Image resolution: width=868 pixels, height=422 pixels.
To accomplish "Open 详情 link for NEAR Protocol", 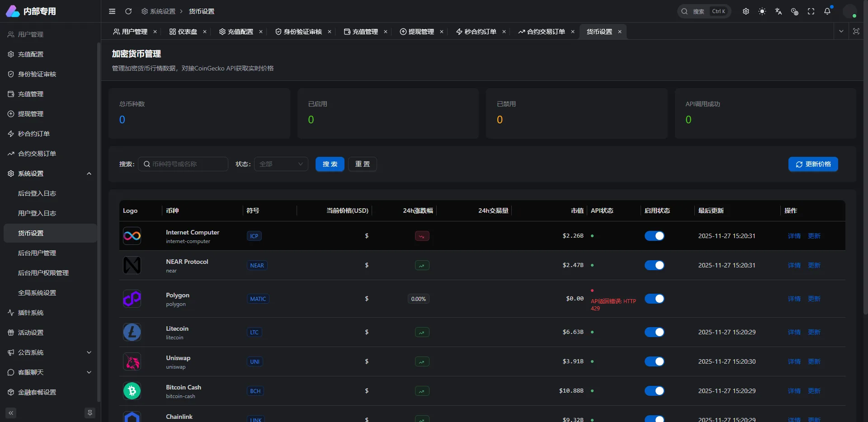I will click(x=794, y=265).
